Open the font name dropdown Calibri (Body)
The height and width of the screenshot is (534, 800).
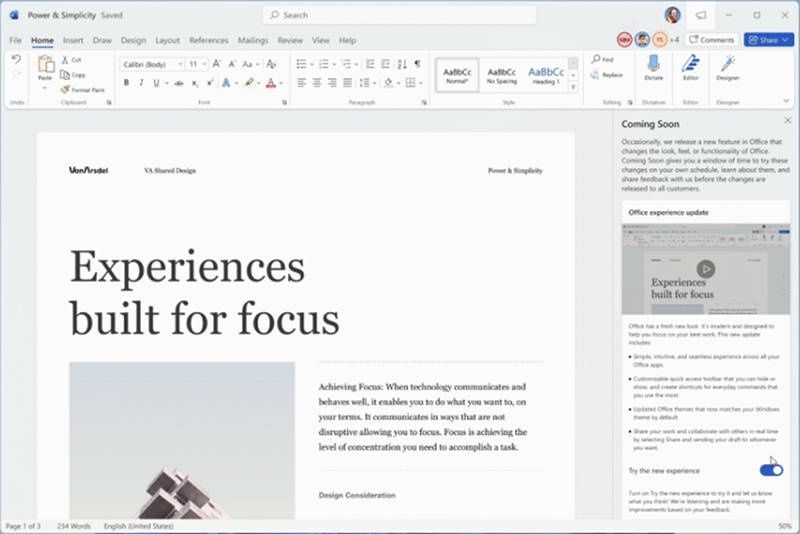coord(180,64)
